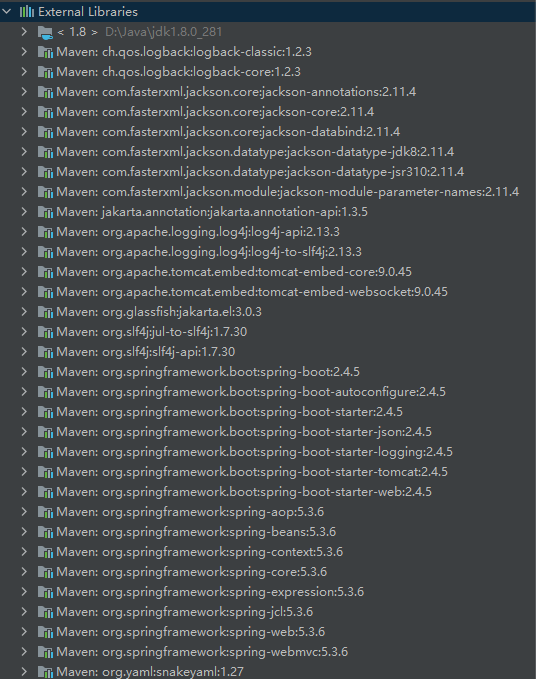Select Maven: org.springframework:spring-expression:5.3.6
Image resolution: width=536 pixels, height=679 pixels.
coord(210,592)
